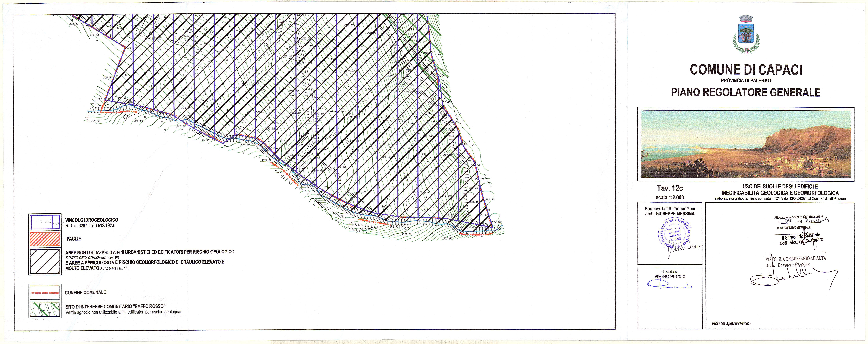Click the 'VALLONE' label on the map
The width and height of the screenshot is (868, 344).
(197, 132)
